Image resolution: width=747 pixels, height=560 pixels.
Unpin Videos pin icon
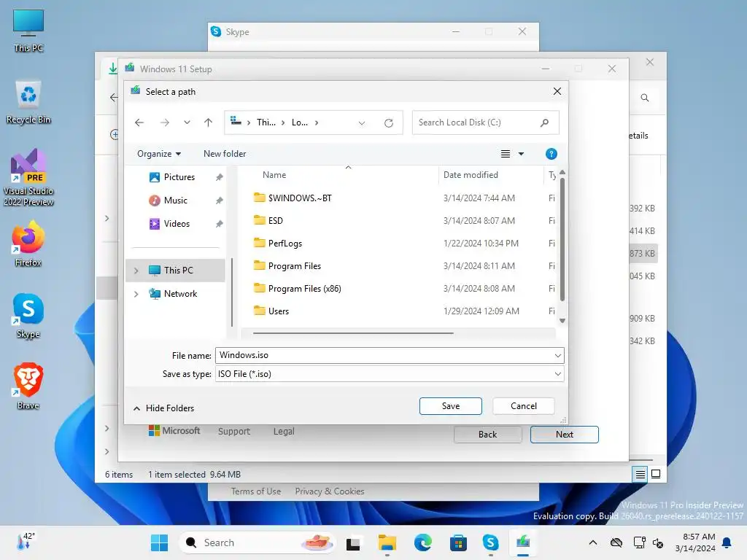coord(219,224)
